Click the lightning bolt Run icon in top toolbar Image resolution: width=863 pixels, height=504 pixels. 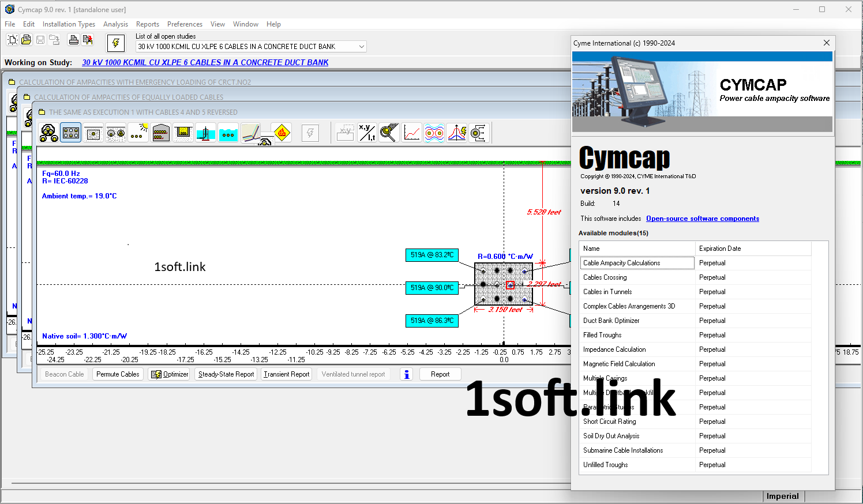coord(116,43)
